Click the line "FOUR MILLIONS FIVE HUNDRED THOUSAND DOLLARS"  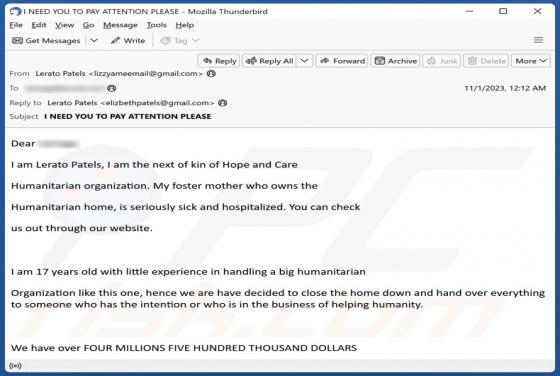pyautogui.click(x=220, y=348)
